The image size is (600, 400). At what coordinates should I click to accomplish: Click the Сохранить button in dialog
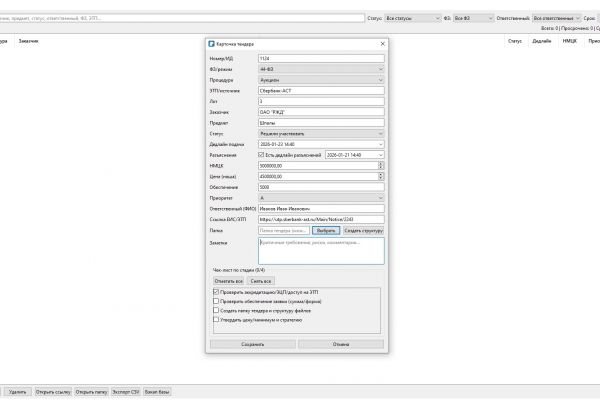coord(253,344)
